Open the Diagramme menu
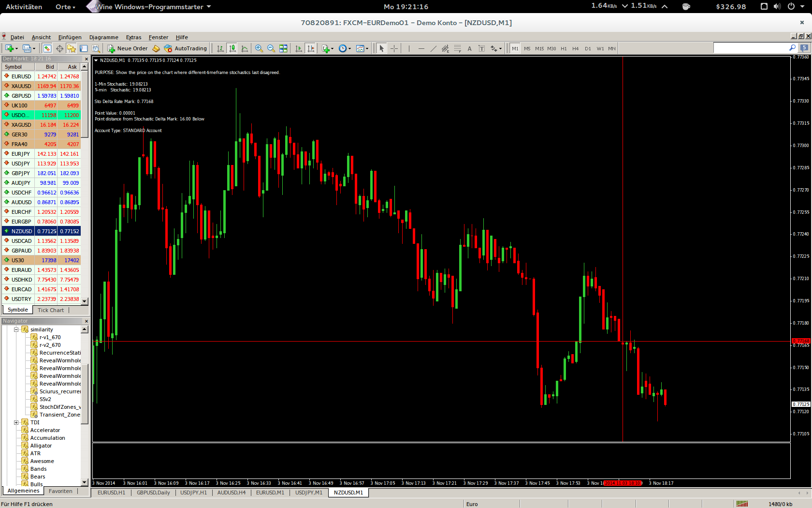 [x=103, y=37]
